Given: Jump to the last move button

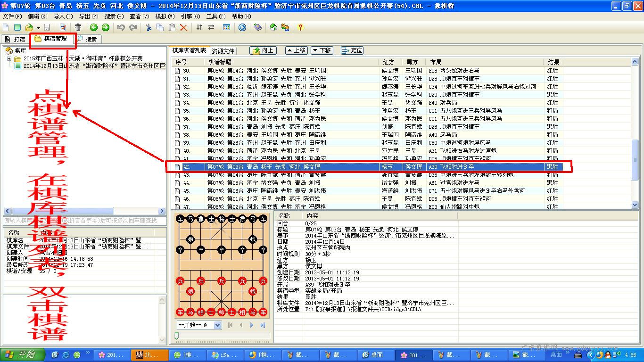Looking at the screenshot, I should coord(263,325).
